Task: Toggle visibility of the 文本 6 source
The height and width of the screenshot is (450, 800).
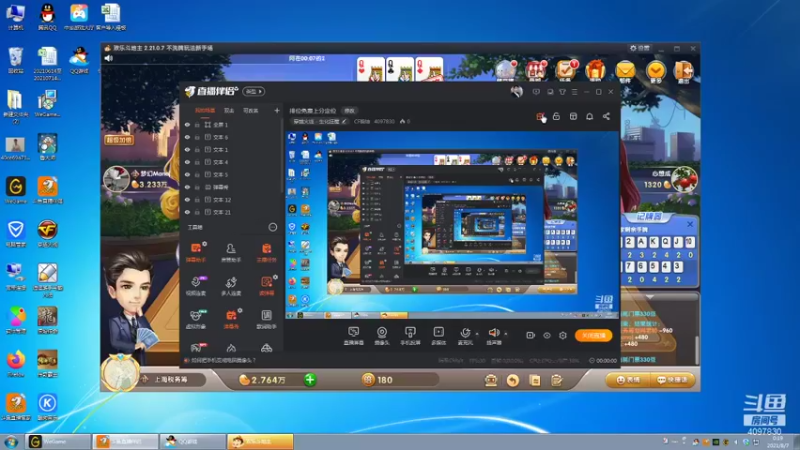Action: point(187,137)
